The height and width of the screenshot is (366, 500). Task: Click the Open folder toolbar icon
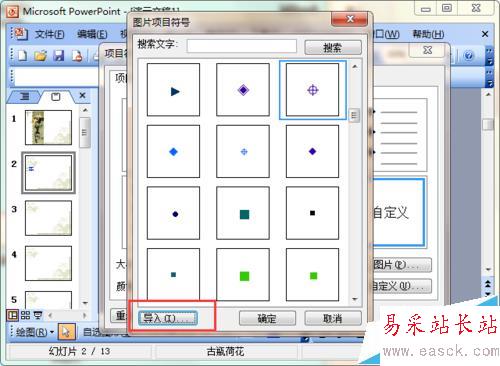pyautogui.click(x=41, y=55)
